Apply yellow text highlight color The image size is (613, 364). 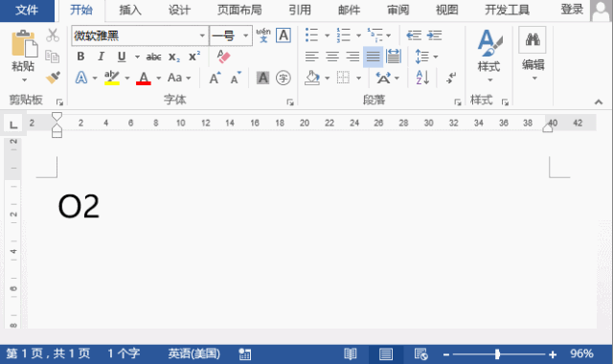point(112,78)
